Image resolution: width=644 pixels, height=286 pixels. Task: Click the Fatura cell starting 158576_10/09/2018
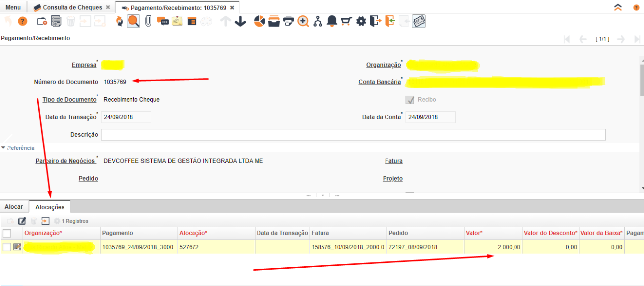348,247
